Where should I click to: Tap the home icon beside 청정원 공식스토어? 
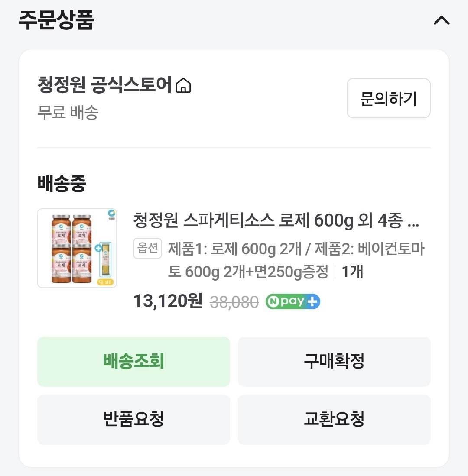tap(183, 85)
